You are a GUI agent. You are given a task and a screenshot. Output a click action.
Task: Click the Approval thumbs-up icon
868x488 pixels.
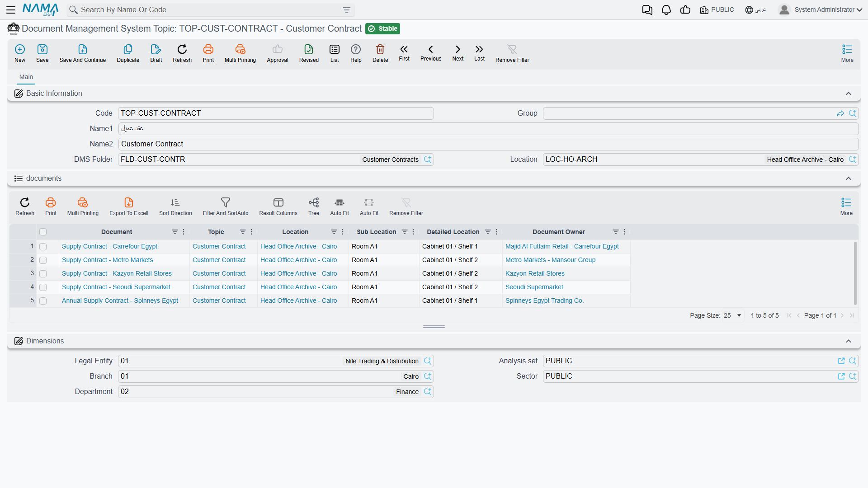point(278,53)
